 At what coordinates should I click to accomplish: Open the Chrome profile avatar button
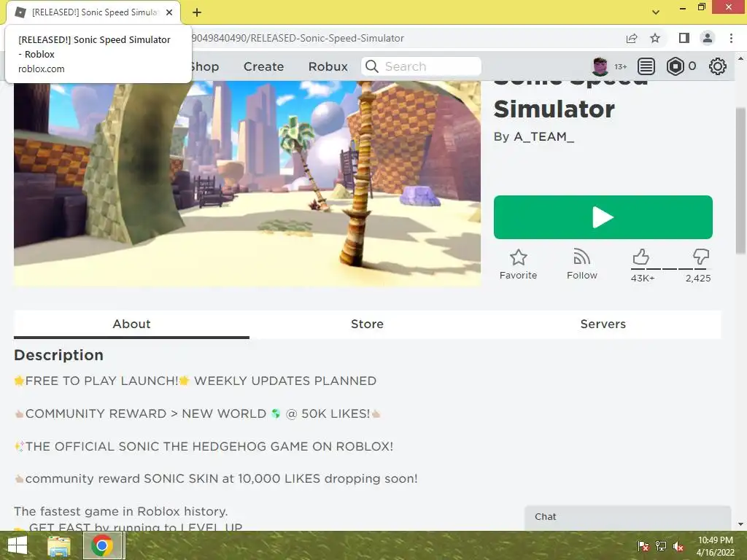coord(708,38)
